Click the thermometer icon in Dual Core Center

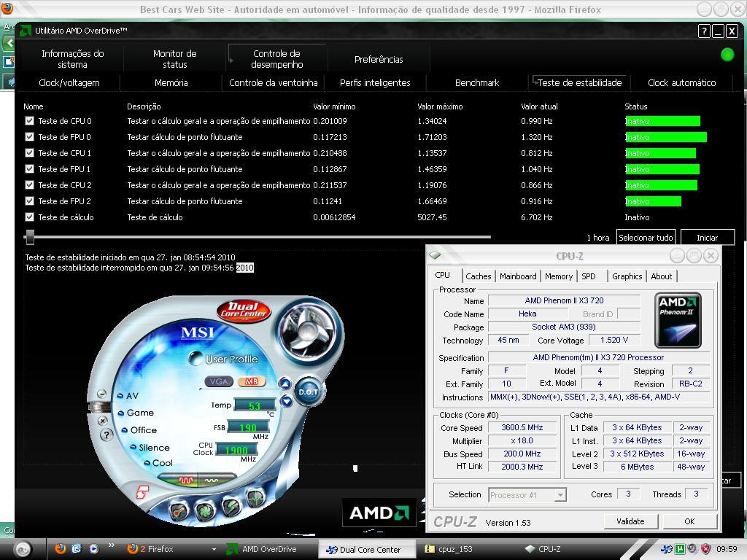point(179,511)
